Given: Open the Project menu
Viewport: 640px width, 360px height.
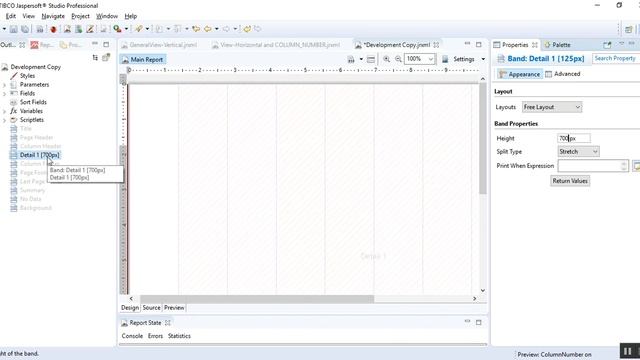Looking at the screenshot, I should [80, 16].
